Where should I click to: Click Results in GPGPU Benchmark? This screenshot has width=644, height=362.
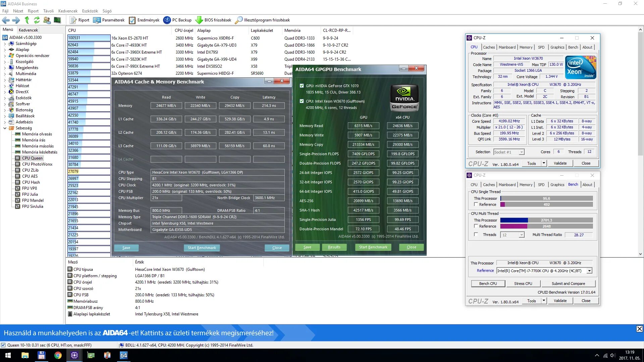334,247
